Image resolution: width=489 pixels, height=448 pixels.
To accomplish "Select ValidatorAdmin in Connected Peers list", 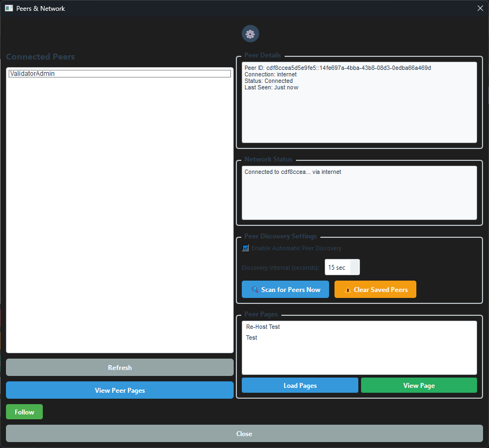I will [x=120, y=74].
